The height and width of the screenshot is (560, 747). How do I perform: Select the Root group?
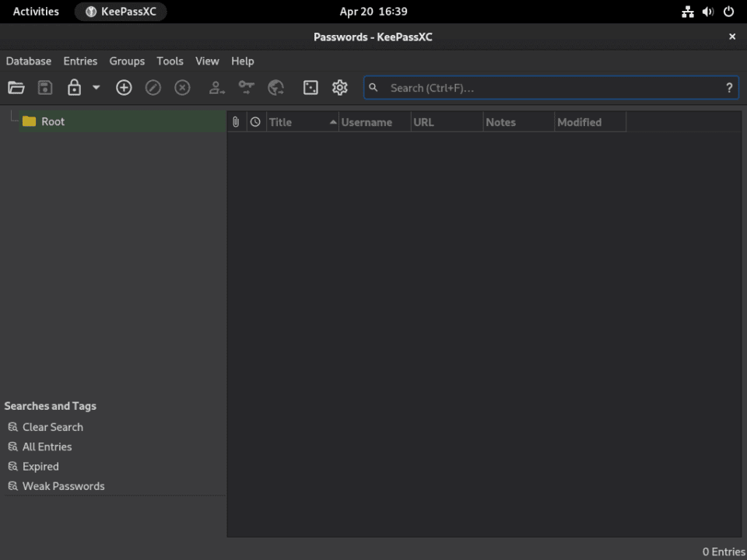tap(52, 121)
